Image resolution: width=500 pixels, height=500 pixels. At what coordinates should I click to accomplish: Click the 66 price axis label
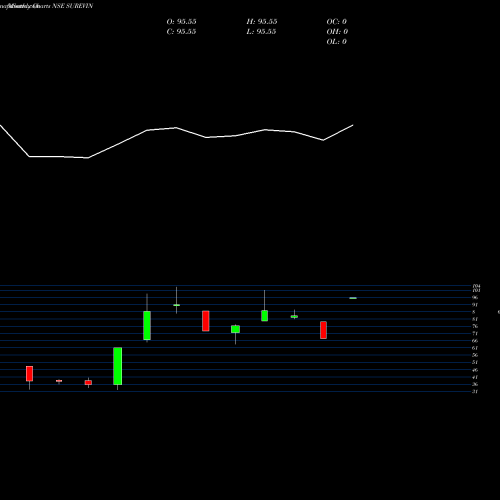pos(475,341)
